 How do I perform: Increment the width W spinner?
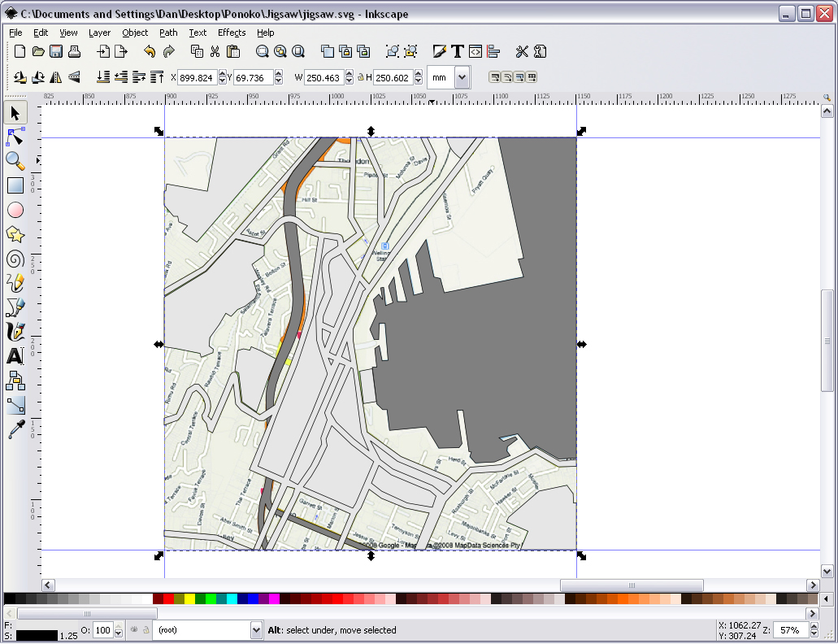point(349,74)
